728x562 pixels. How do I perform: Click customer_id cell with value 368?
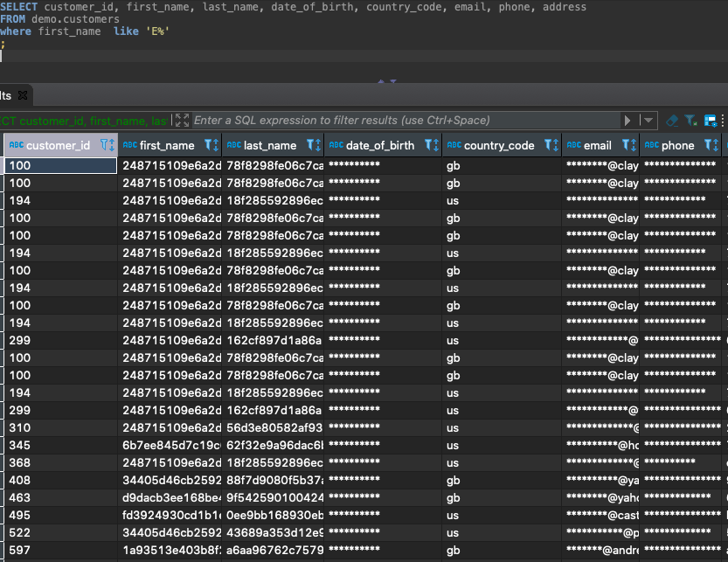(61, 462)
